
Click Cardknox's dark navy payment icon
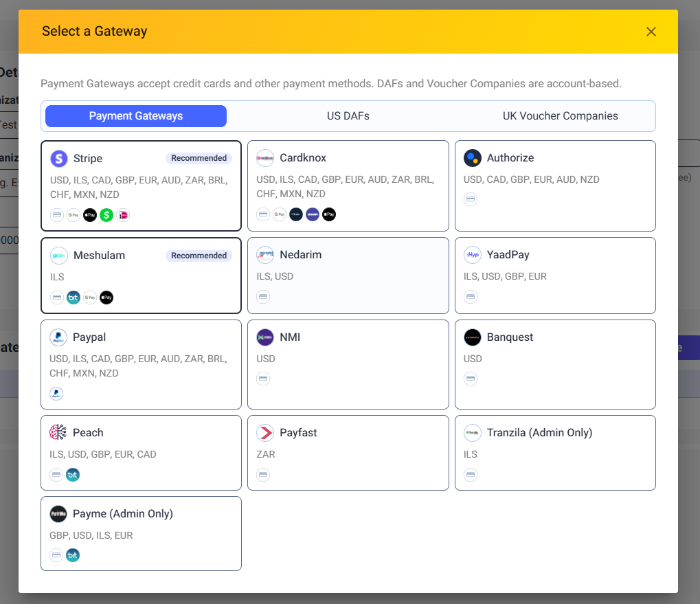click(x=296, y=214)
